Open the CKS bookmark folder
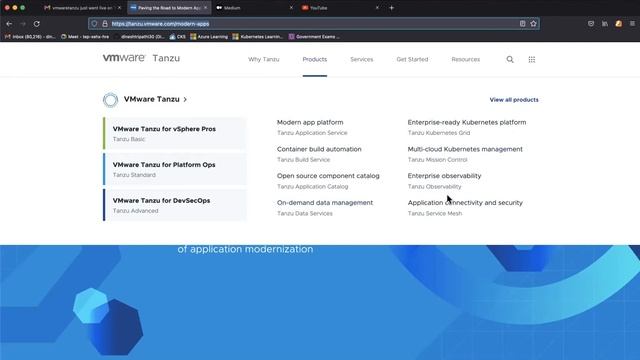640x360 pixels. [178, 37]
